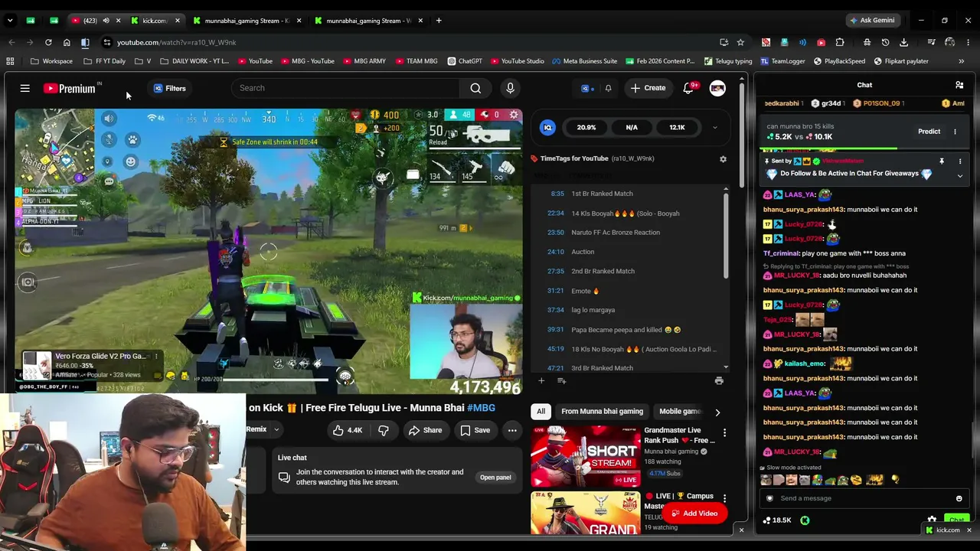This screenshot has height=551, width=980.
Task: Like the video with 4.4K likes
Action: click(348, 430)
